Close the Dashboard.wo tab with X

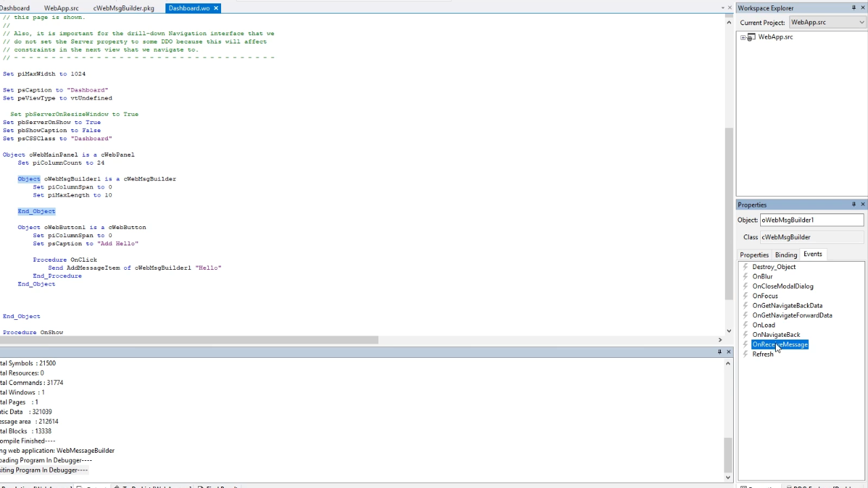[216, 8]
